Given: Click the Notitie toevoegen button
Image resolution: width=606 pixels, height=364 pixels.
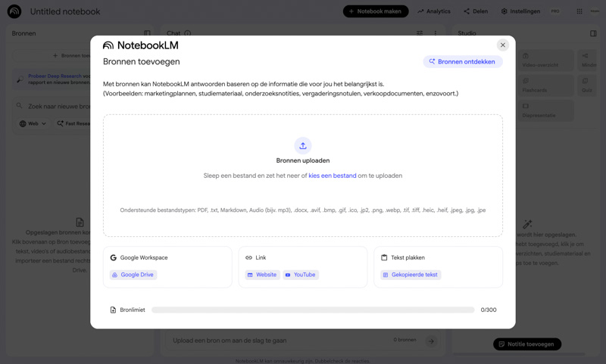Looking at the screenshot, I should pyautogui.click(x=527, y=344).
